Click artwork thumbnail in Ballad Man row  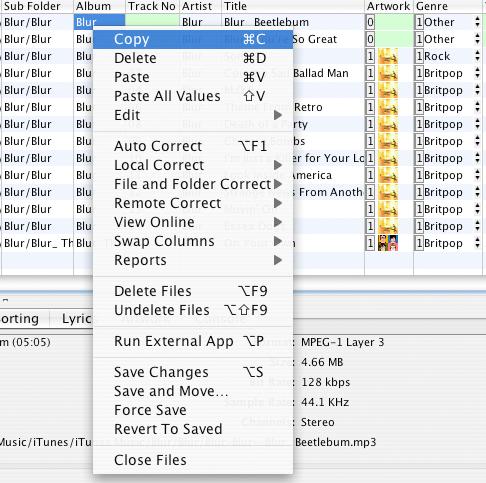[388, 73]
